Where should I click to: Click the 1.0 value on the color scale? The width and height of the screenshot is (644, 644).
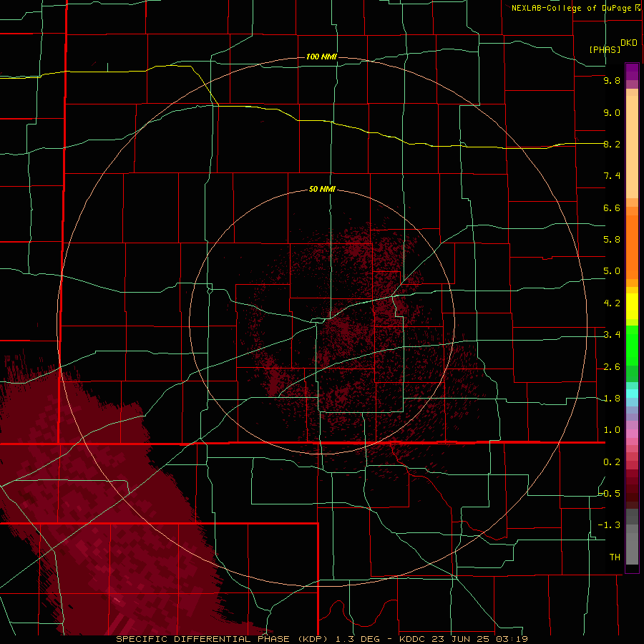tap(612, 430)
